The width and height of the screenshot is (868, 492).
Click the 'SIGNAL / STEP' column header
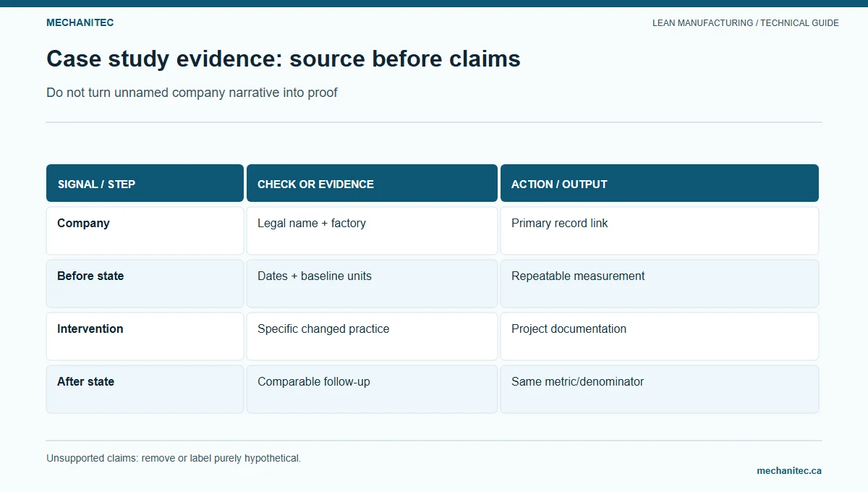(x=145, y=183)
